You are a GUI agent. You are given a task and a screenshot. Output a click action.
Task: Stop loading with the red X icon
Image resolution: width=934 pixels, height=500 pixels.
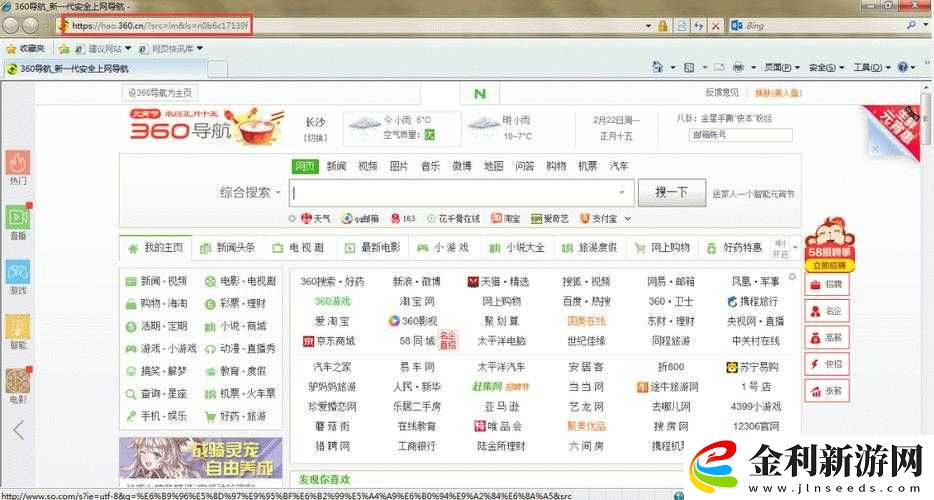715,26
